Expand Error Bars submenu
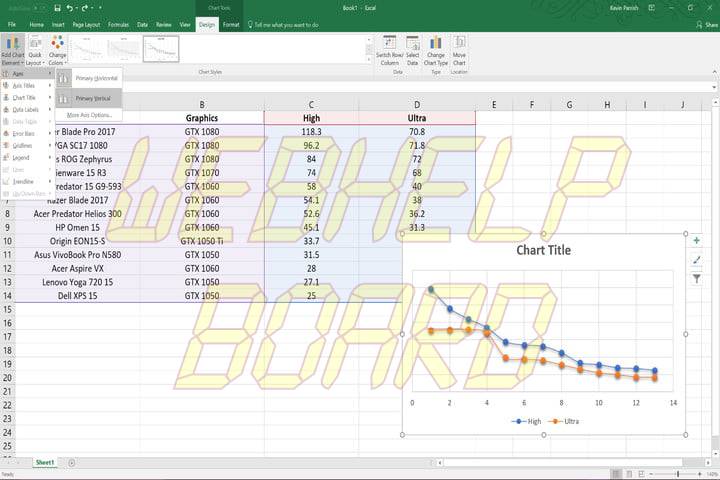This screenshot has height=480, width=720. point(28,134)
